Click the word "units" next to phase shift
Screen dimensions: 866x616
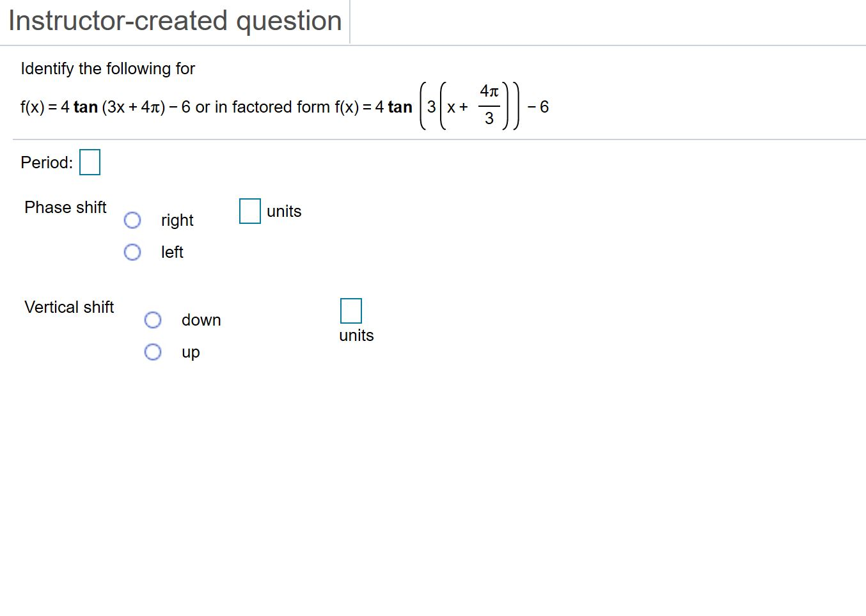[283, 211]
